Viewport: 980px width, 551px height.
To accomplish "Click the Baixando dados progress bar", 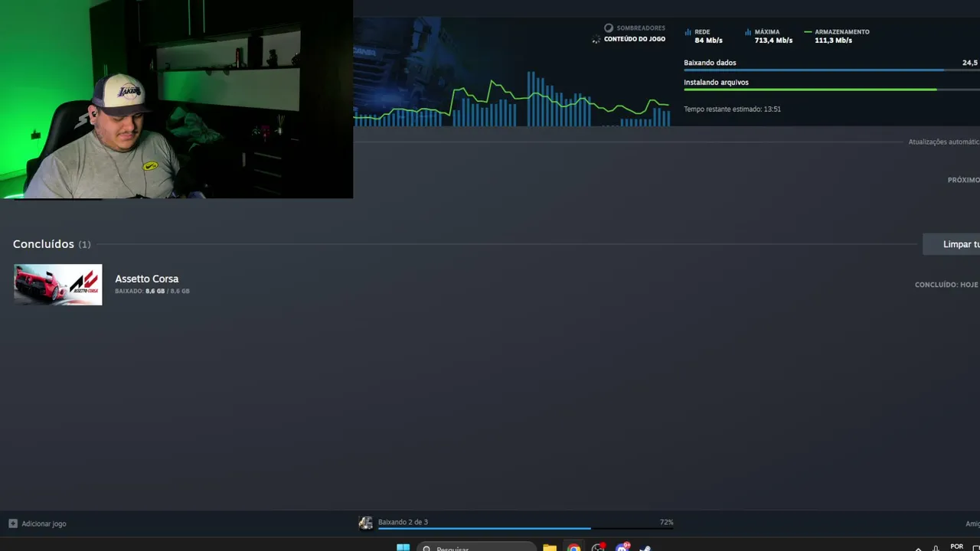I will pyautogui.click(x=831, y=70).
